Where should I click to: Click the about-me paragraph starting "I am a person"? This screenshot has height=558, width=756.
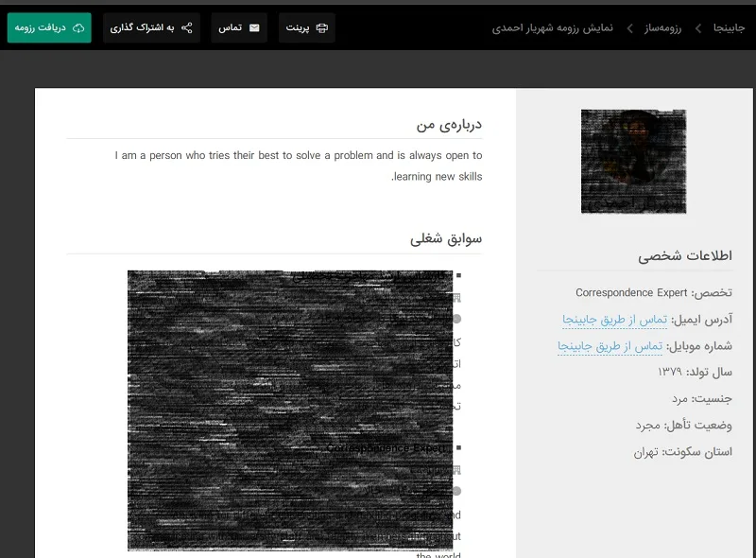pyautogui.click(x=299, y=166)
